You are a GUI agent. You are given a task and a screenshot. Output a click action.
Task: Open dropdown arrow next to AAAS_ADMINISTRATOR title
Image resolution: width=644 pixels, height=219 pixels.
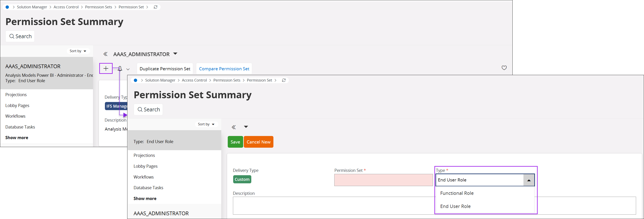click(x=175, y=54)
